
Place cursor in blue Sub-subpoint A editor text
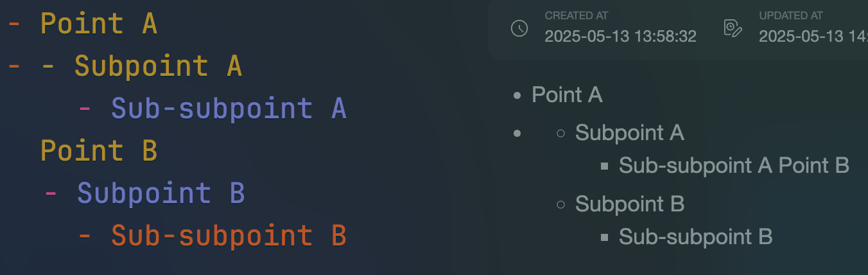tap(229, 109)
